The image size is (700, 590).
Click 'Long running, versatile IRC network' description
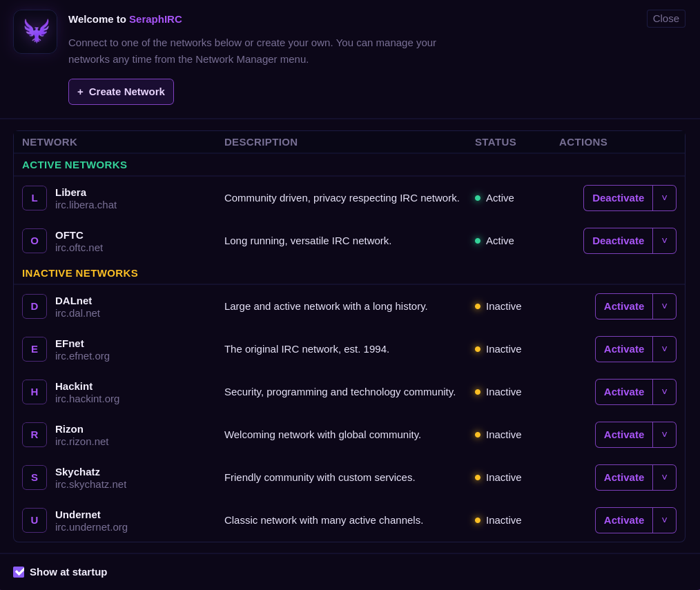(x=308, y=241)
